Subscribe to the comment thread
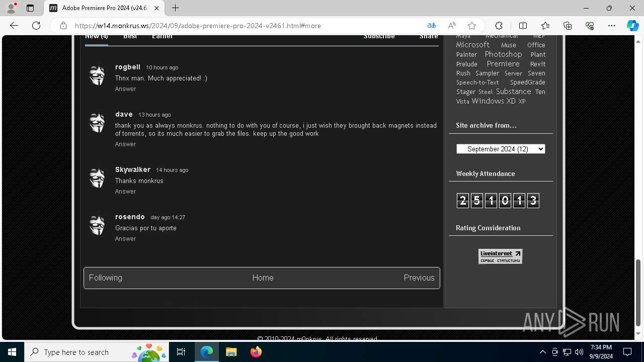Image resolution: width=644 pixels, height=362 pixels. 379,37
